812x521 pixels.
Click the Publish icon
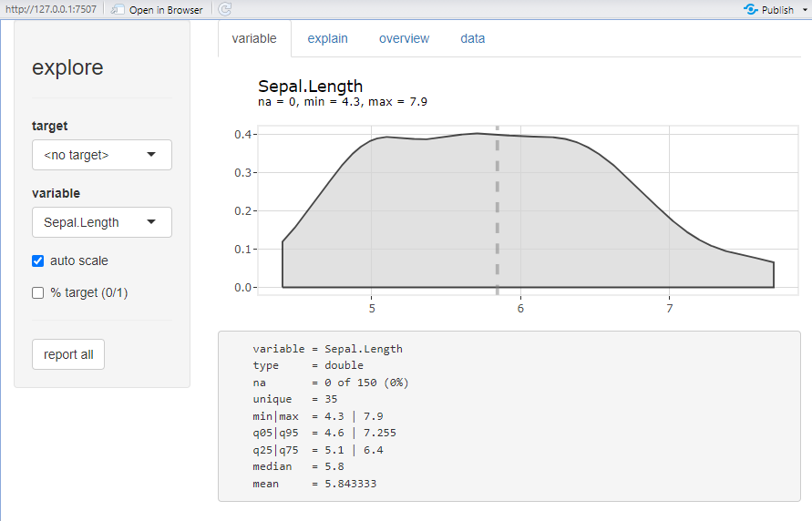coord(750,9)
